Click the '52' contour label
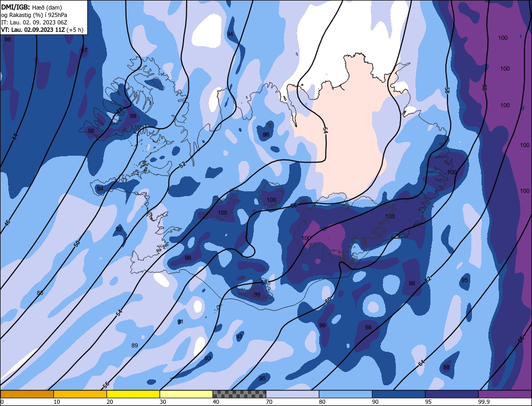 [182, 164]
